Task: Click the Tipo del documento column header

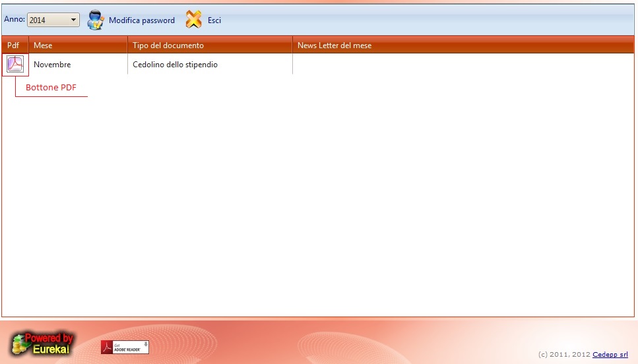Action: [x=168, y=45]
